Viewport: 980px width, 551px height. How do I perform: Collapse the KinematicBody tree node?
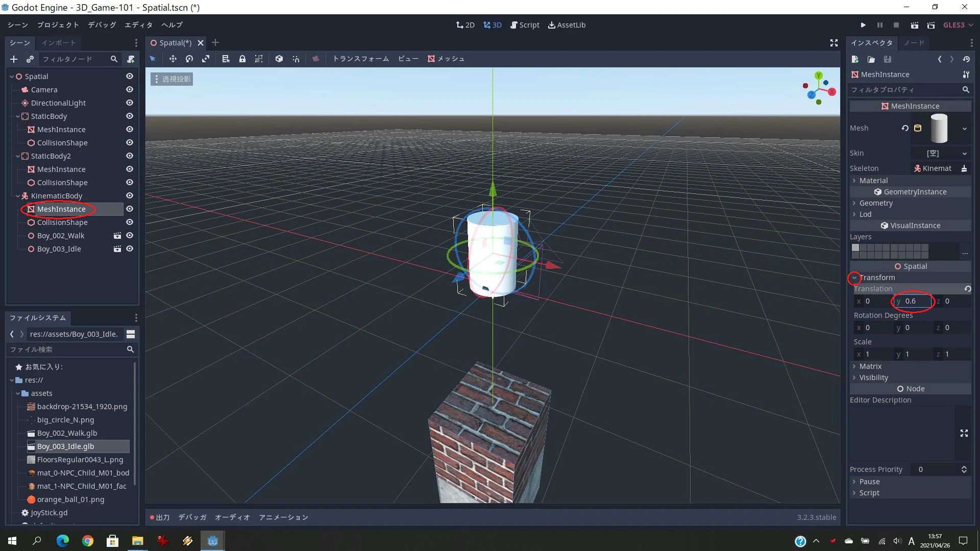(18, 196)
